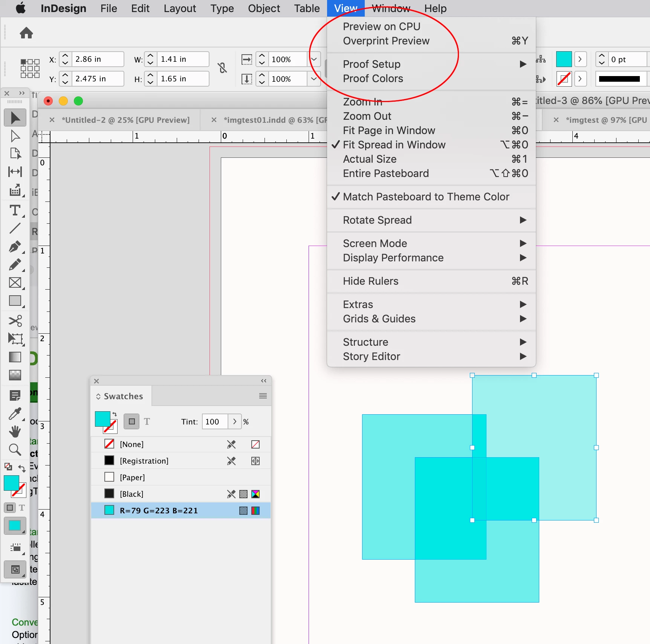Click the X position input field
Viewport: 650px width, 644px height.
tap(98, 59)
